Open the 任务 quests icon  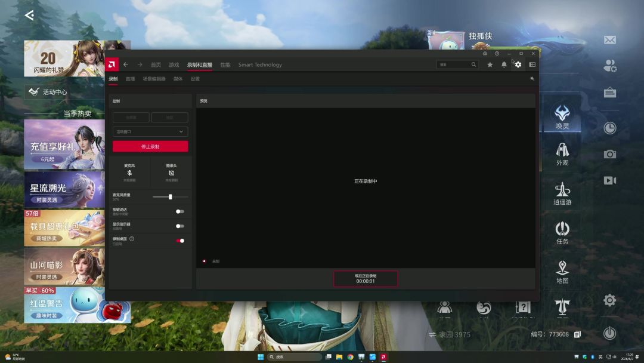coord(562,233)
